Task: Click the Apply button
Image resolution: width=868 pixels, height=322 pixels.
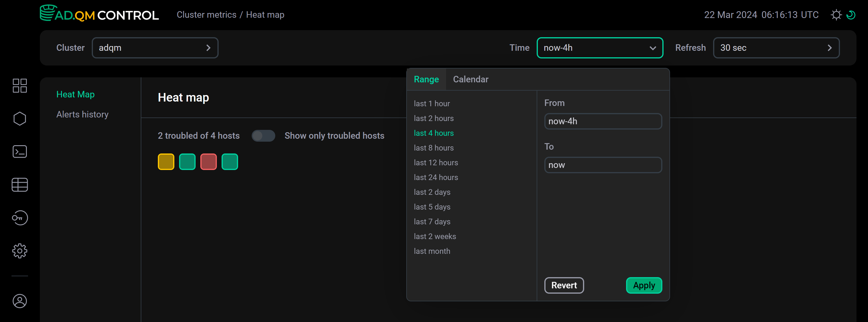Action: 643,285
